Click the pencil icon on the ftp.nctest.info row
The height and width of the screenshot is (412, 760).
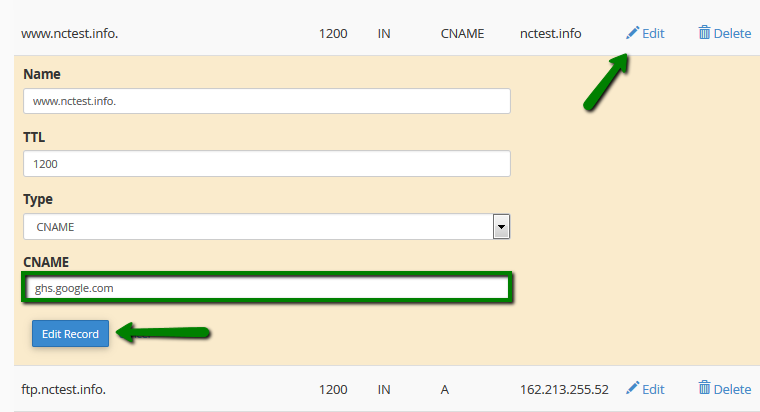pyautogui.click(x=633, y=388)
